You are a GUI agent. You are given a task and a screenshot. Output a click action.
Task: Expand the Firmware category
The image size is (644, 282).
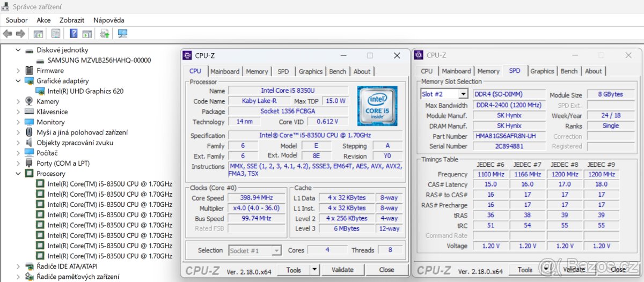pyautogui.click(x=18, y=71)
